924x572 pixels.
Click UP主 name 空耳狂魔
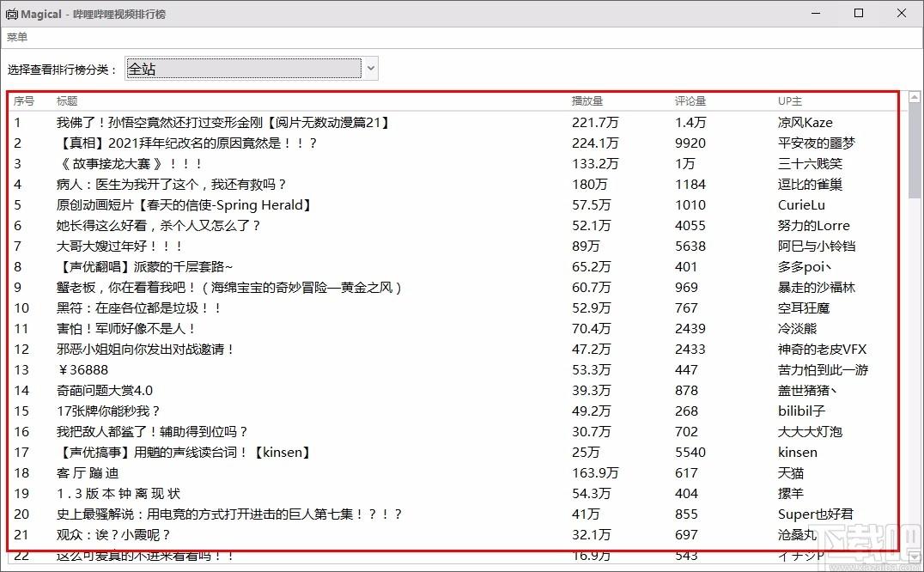pos(803,308)
